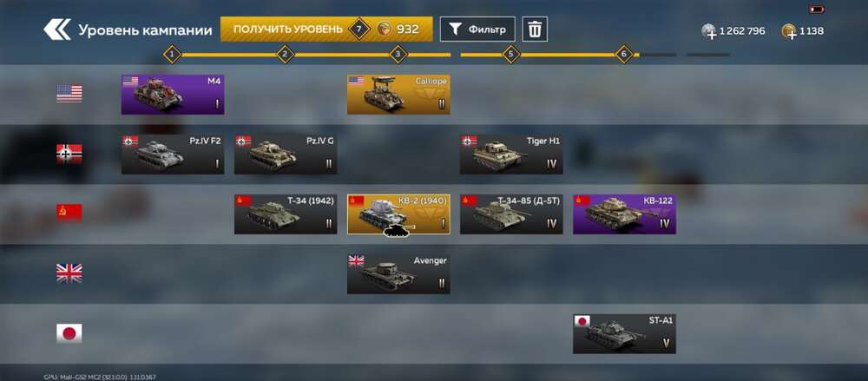868x381 pixels.
Task: Choose the ST-A1 Japanese tank card
Action: (624, 334)
